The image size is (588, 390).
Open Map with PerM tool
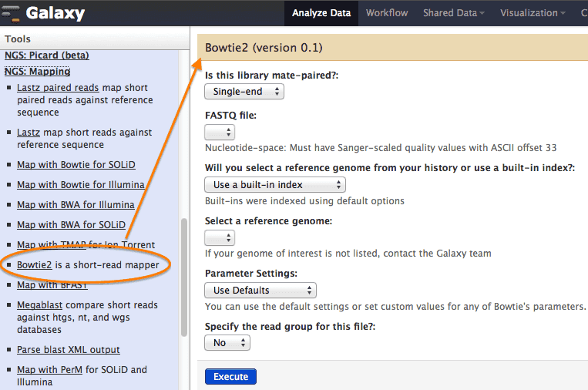pyautogui.click(x=49, y=370)
